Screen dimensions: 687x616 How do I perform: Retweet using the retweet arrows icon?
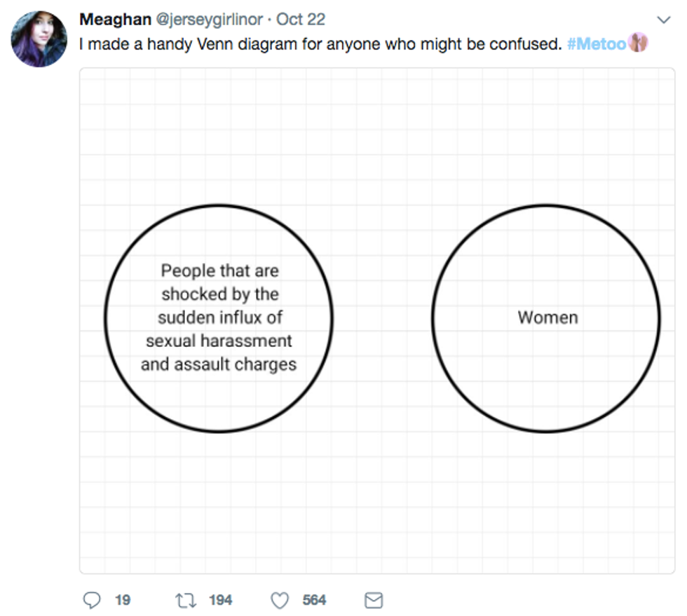pos(186,601)
